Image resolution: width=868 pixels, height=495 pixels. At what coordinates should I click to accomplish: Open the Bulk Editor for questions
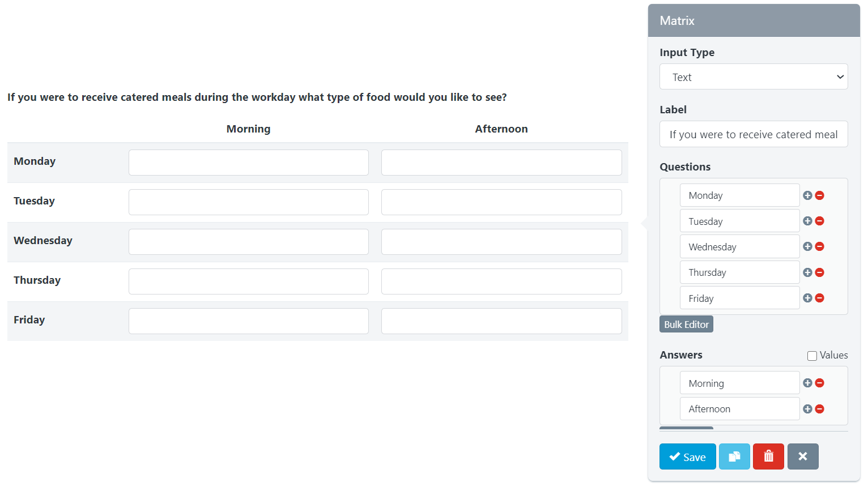[x=686, y=325]
